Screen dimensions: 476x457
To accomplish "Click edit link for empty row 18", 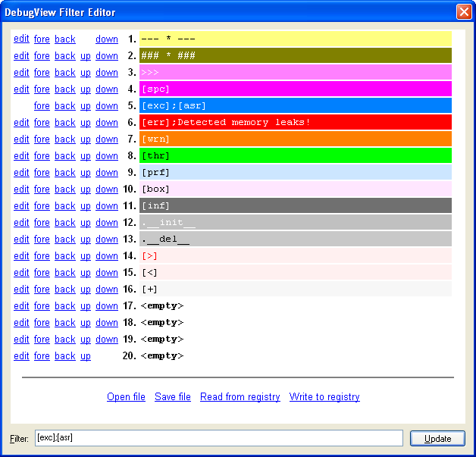I will tap(21, 323).
